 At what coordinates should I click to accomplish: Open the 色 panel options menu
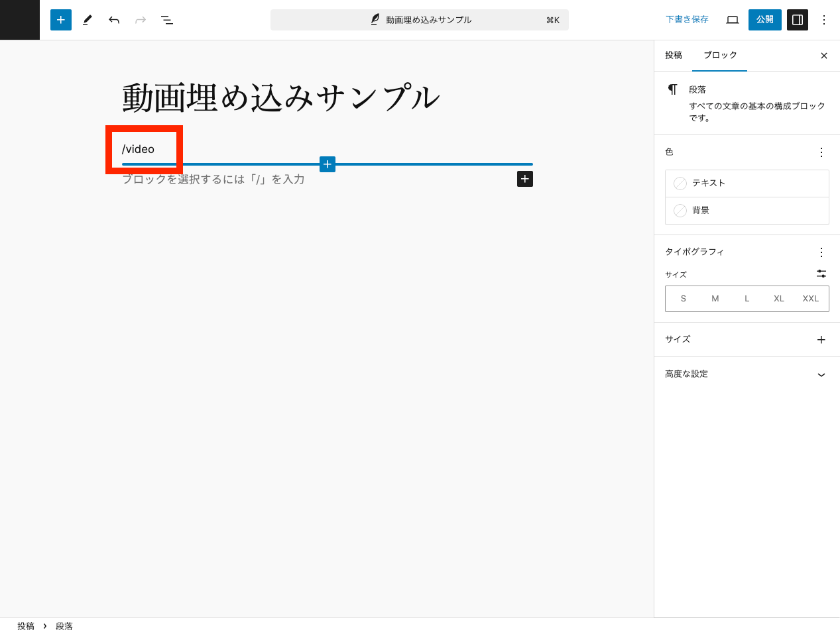tap(821, 152)
